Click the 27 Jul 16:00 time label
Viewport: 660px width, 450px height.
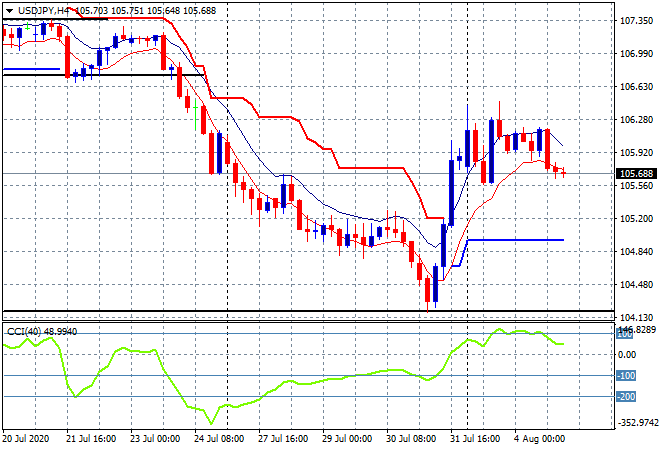[283, 439]
